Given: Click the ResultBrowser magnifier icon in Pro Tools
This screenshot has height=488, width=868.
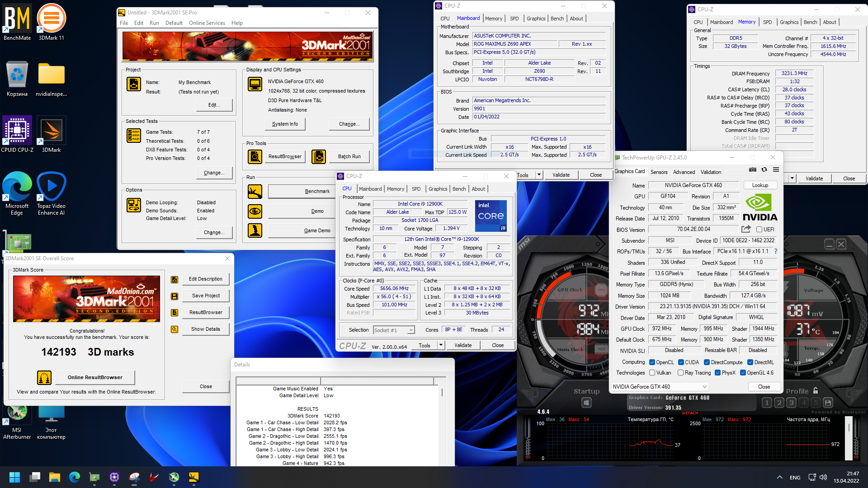Looking at the screenshot, I should [255, 157].
